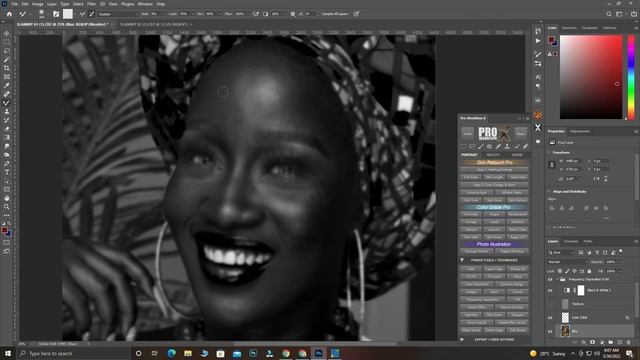Collapse the Frequency Separation group arrow
The width and height of the screenshot is (640, 360).
[557, 280]
